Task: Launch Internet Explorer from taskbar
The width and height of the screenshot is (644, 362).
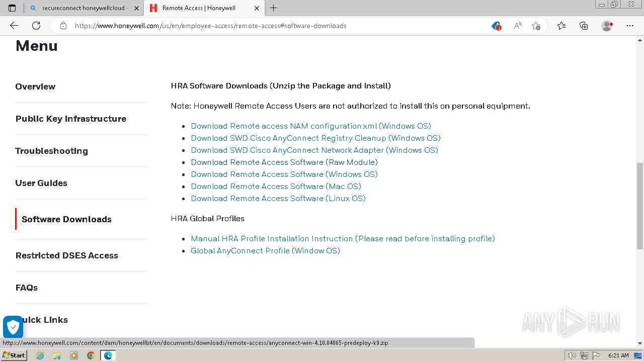Action: pos(40,355)
